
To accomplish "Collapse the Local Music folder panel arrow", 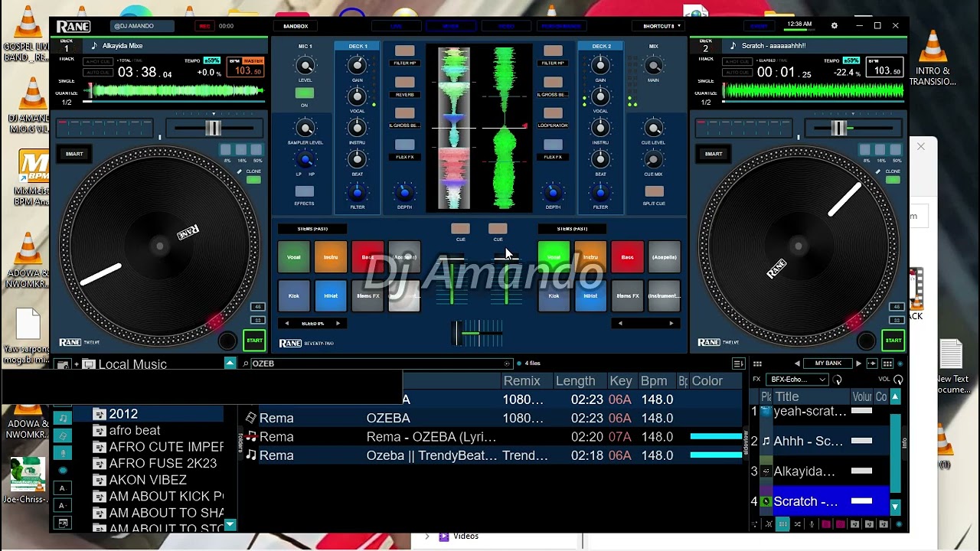I will point(230,363).
